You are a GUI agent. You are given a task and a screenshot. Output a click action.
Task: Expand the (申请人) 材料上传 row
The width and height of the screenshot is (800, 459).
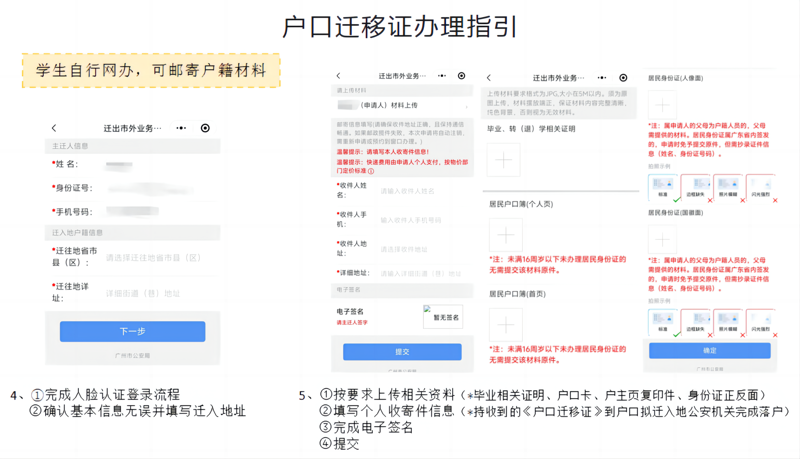pyautogui.click(x=402, y=105)
